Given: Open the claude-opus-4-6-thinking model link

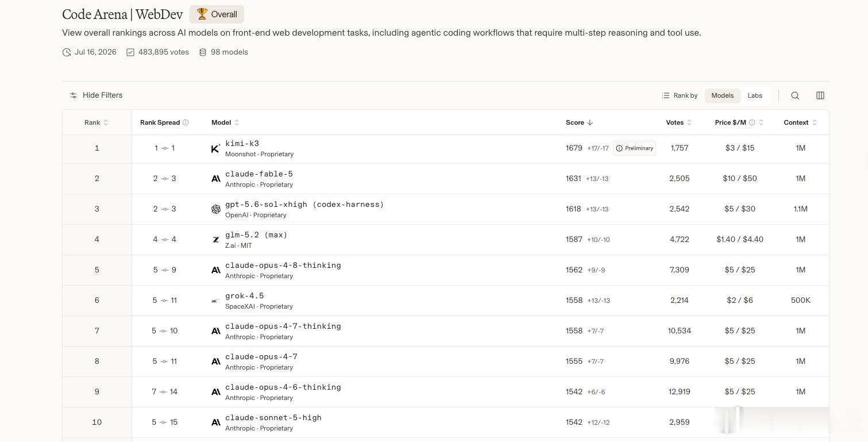Looking at the screenshot, I should 283,387.
